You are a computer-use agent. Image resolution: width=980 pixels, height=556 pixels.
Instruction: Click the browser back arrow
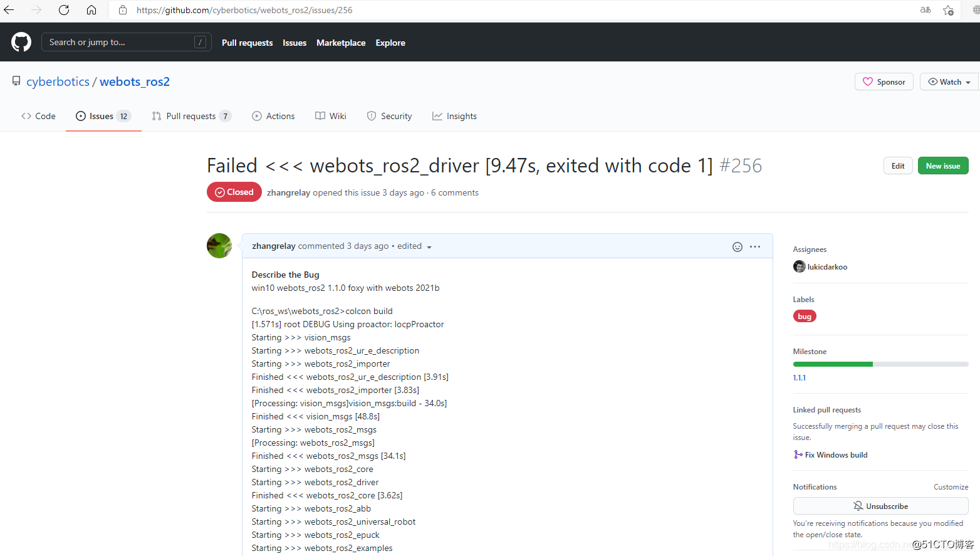(x=9, y=10)
